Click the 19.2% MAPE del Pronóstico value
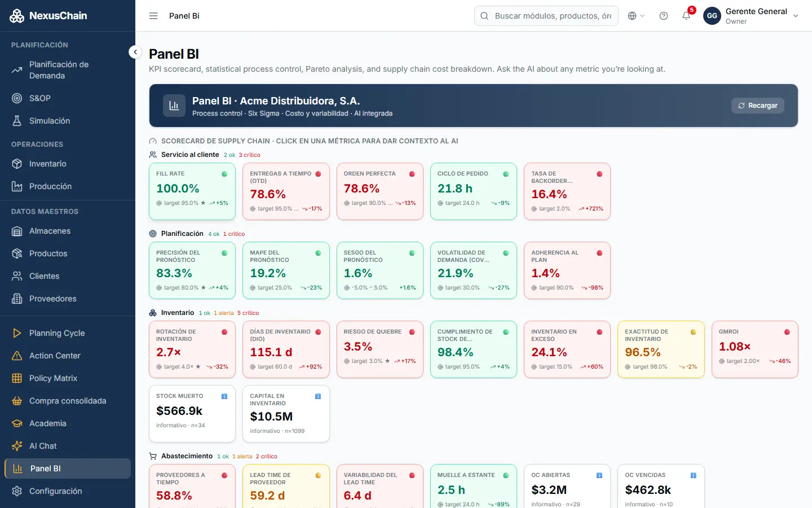 pyautogui.click(x=268, y=273)
